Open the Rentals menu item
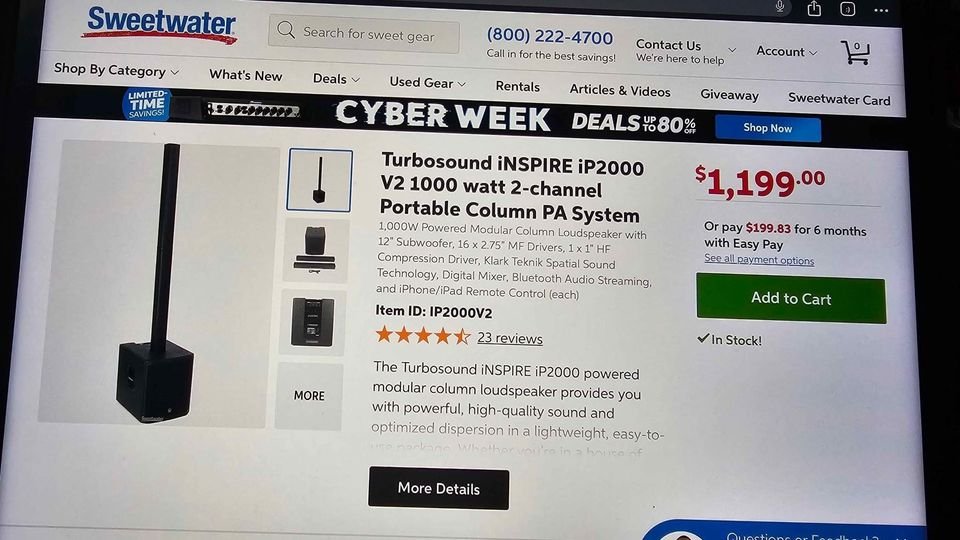This screenshot has width=960, height=540. [517, 86]
